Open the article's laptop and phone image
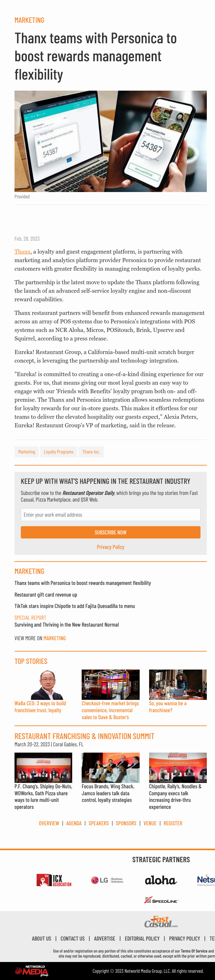 pyautogui.click(x=111, y=141)
